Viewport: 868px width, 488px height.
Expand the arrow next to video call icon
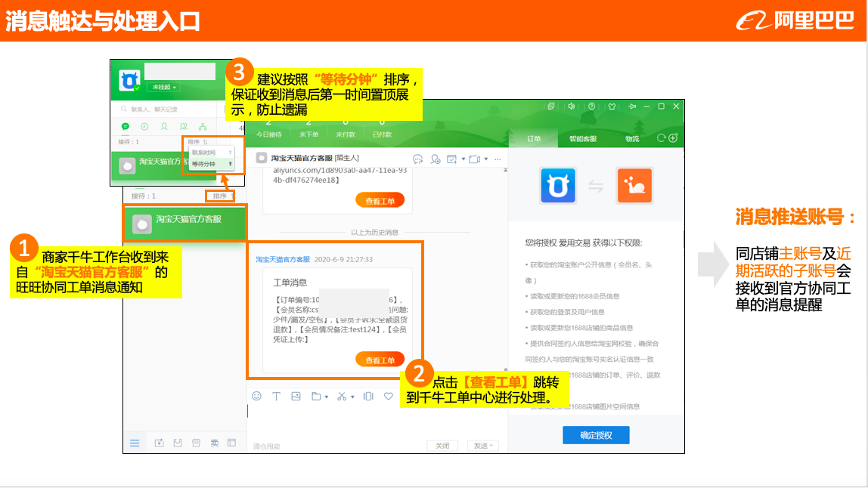pos(486,159)
